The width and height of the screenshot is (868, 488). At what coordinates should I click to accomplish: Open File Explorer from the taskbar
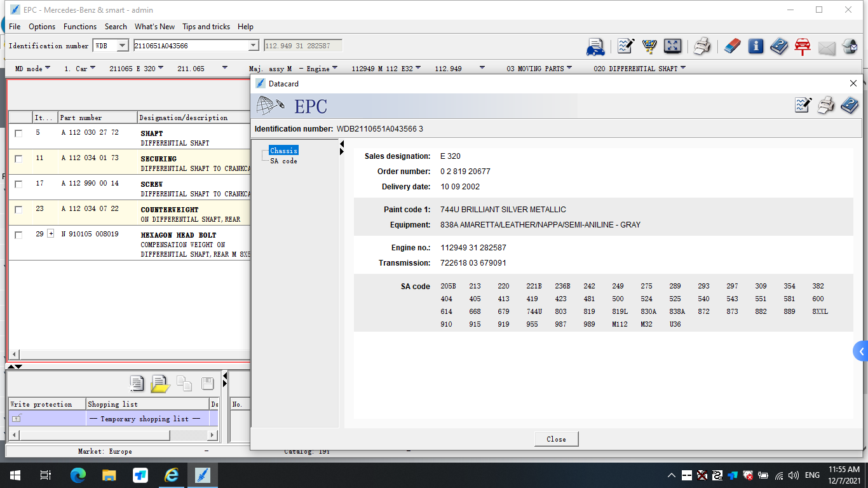(109, 475)
